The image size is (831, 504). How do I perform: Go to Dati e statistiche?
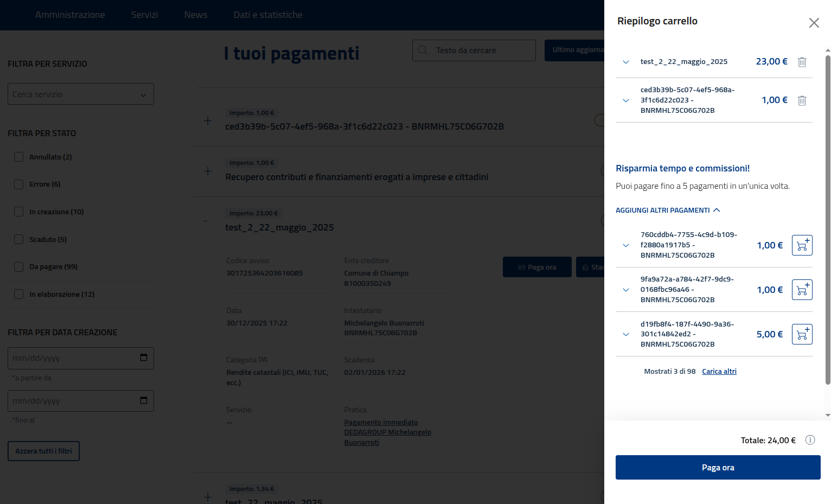pyautogui.click(x=268, y=15)
